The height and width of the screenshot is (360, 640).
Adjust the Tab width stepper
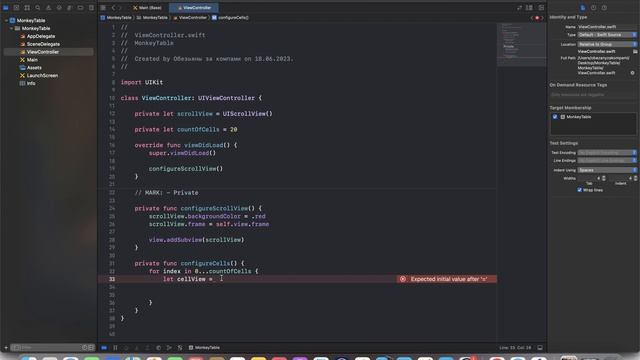604,178
